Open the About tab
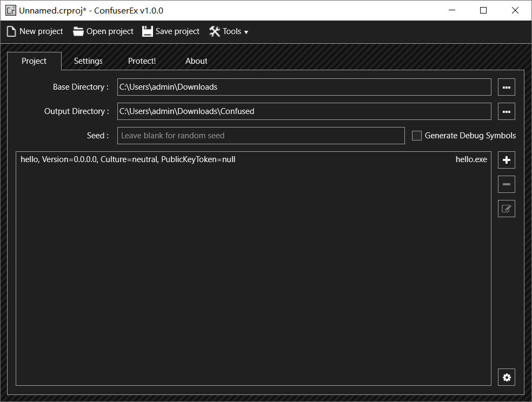The width and height of the screenshot is (532, 402). (x=196, y=61)
